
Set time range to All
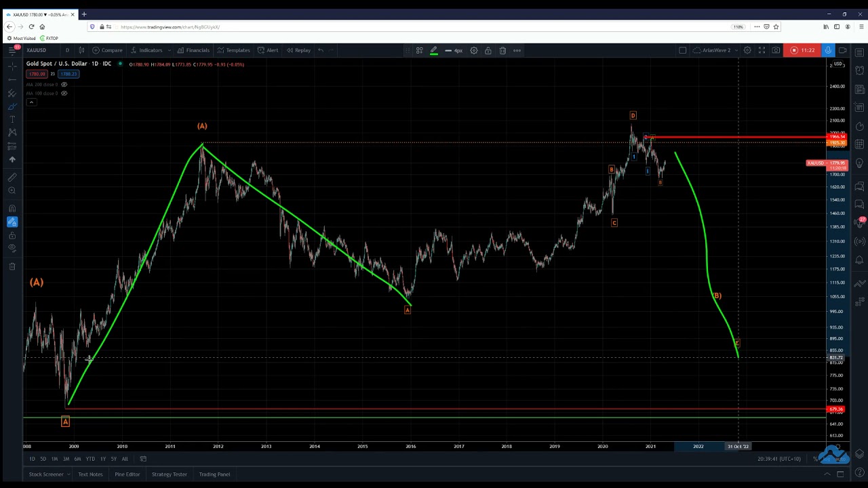125,459
